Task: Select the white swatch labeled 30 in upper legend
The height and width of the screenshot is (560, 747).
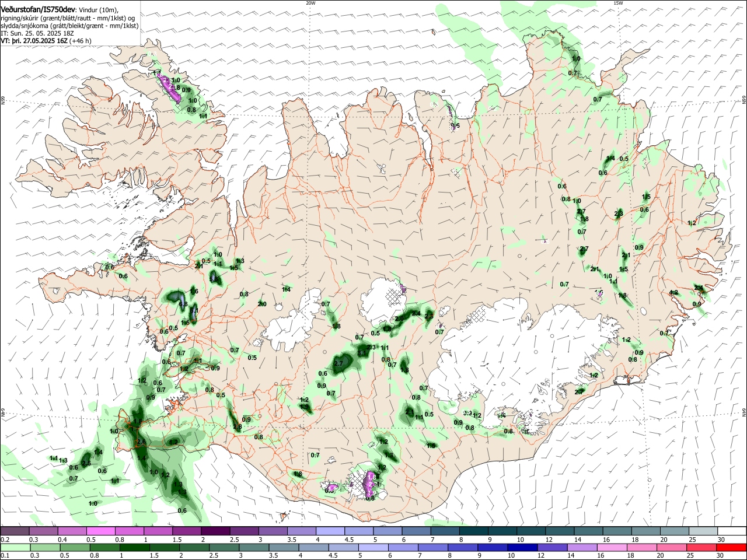Action: pos(731,531)
